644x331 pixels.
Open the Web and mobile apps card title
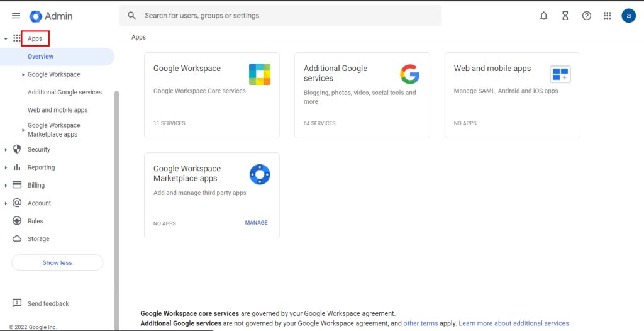coord(492,68)
